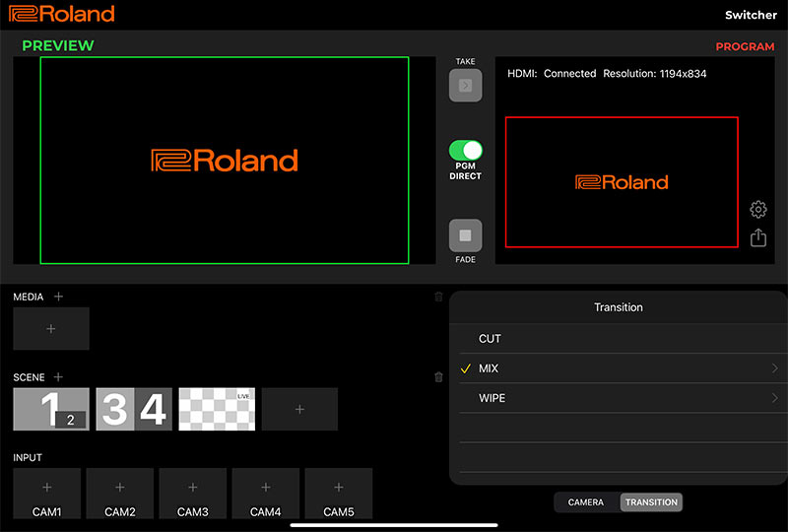
Task: Click the PROGRAM label
Action: point(745,46)
